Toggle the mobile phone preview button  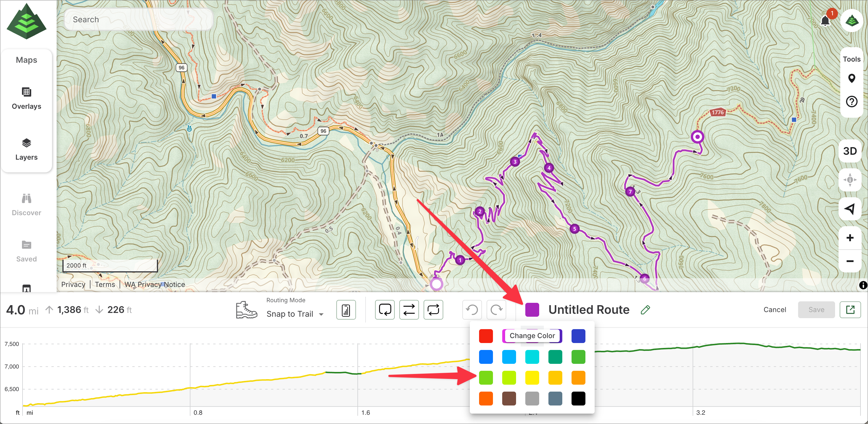[346, 310]
